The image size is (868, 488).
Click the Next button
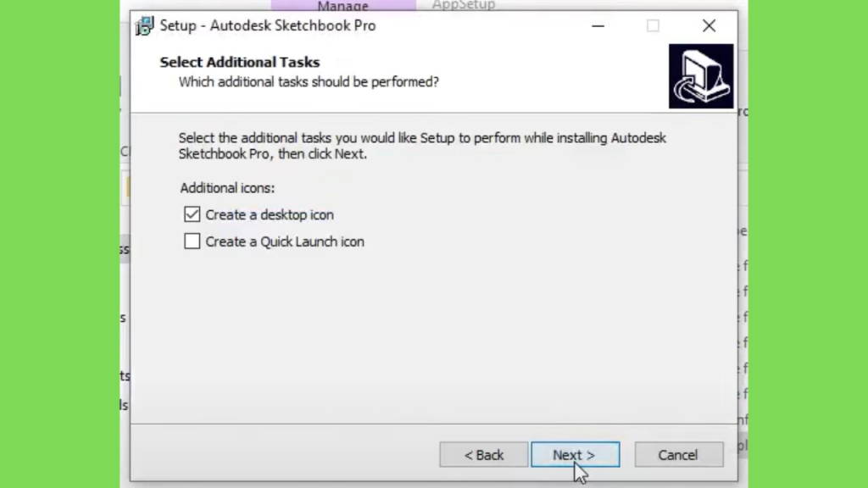(x=576, y=454)
